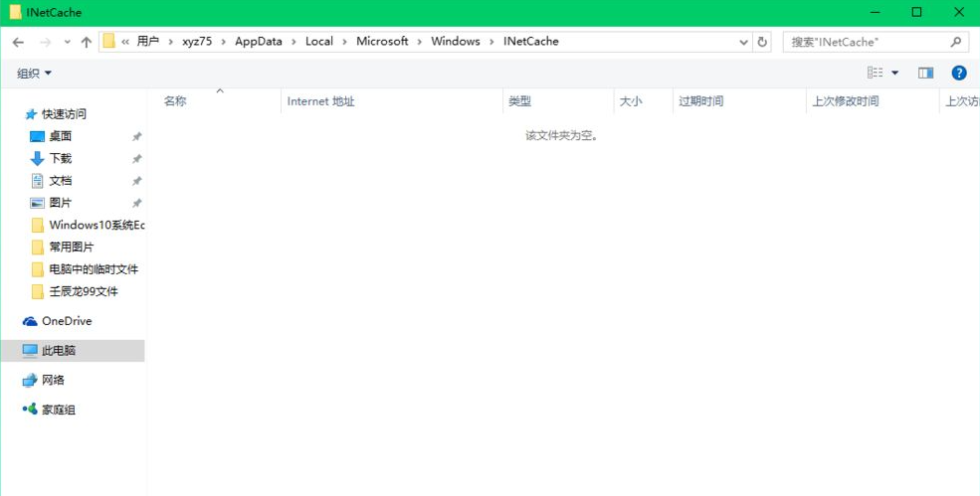Sort by the 名称 column header
This screenshot has width=980, height=496.
[175, 101]
